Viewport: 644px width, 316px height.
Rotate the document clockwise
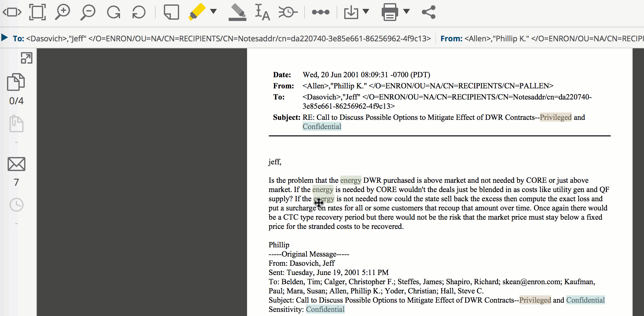(114, 12)
